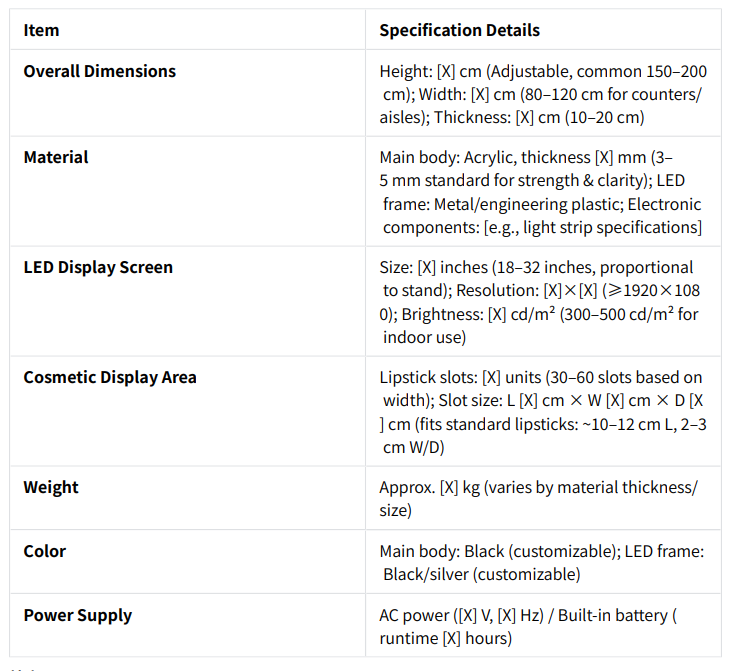Select the Color row label
The image size is (734, 671).
(x=44, y=551)
